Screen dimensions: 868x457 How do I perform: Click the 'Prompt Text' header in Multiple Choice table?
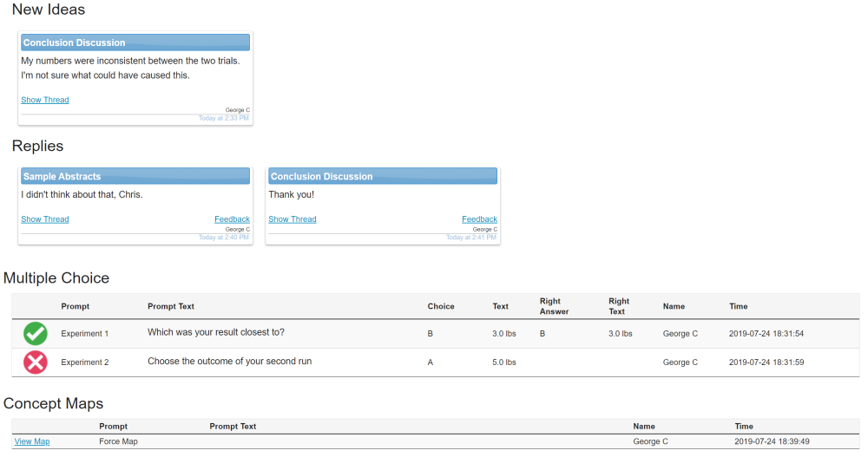171,306
